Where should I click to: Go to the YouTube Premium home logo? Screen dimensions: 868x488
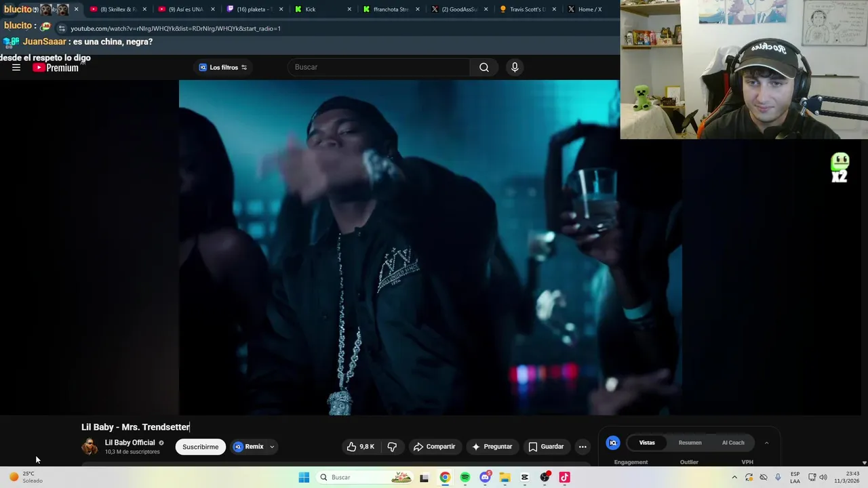coord(56,67)
